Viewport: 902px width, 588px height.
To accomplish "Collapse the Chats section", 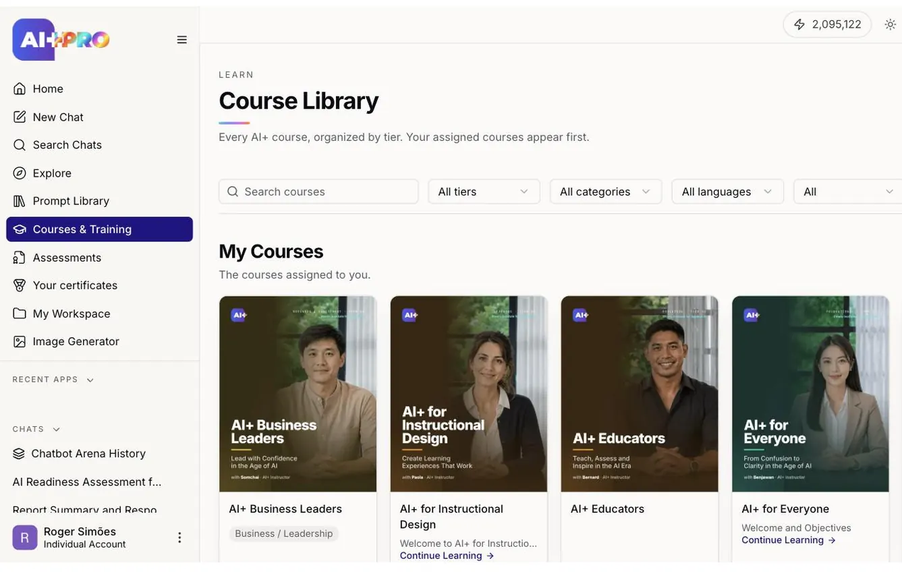I will (x=36, y=429).
